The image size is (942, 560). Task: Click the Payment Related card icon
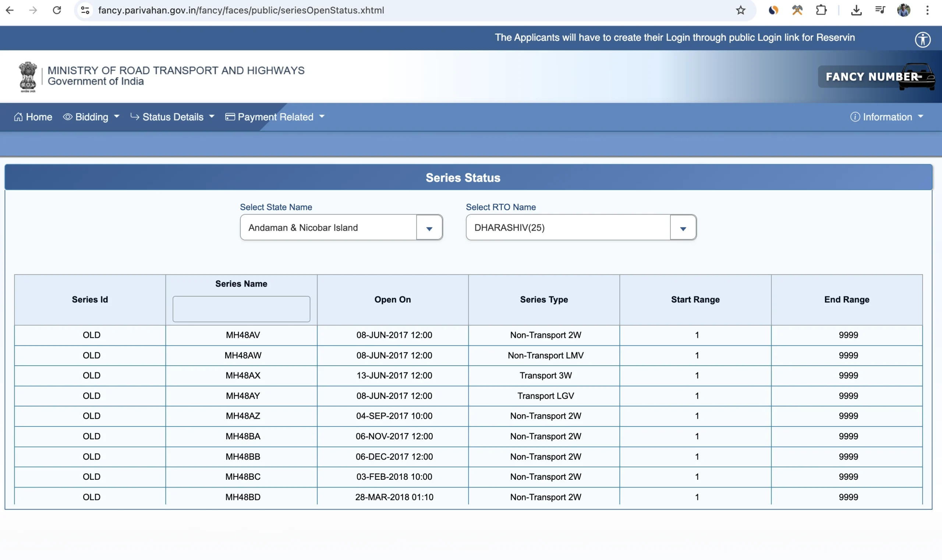[230, 117]
